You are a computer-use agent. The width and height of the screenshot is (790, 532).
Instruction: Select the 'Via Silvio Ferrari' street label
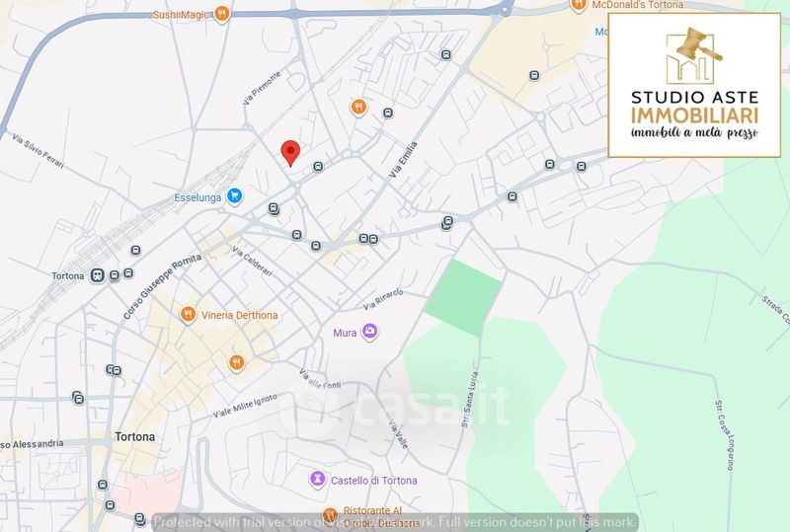click(x=38, y=151)
